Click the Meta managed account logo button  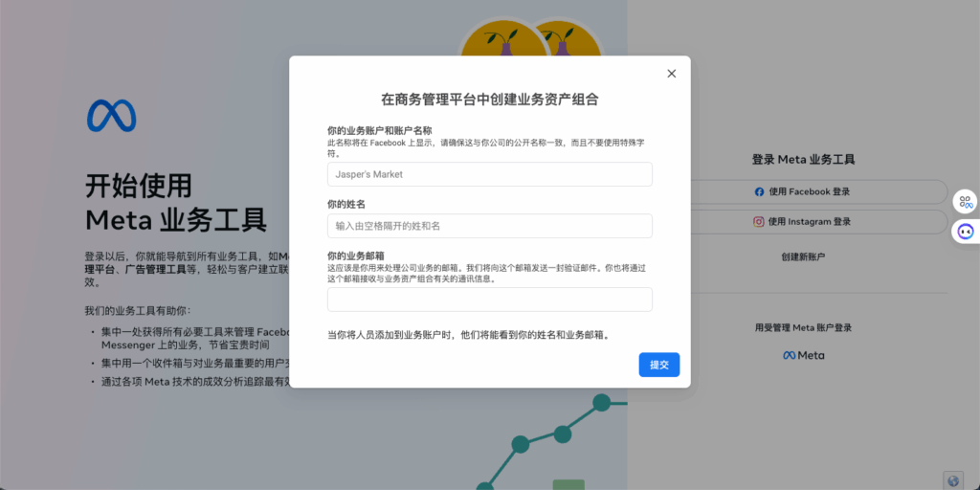coord(803,355)
